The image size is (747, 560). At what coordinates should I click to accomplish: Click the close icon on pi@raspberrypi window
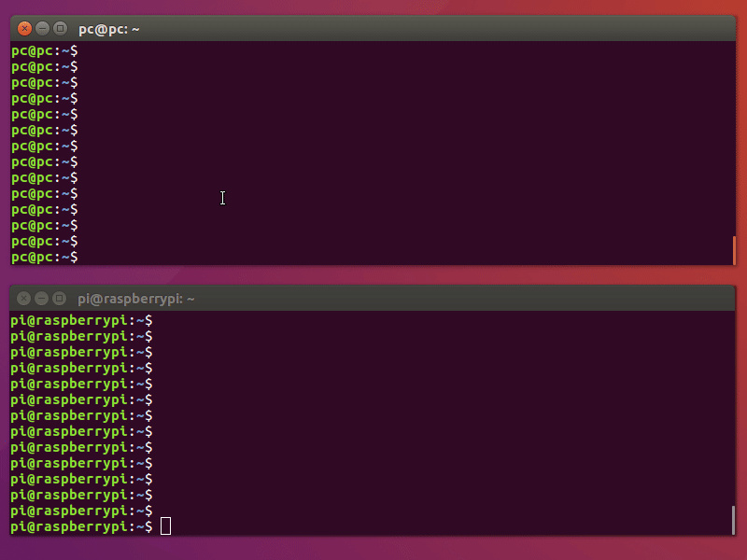tap(23, 299)
